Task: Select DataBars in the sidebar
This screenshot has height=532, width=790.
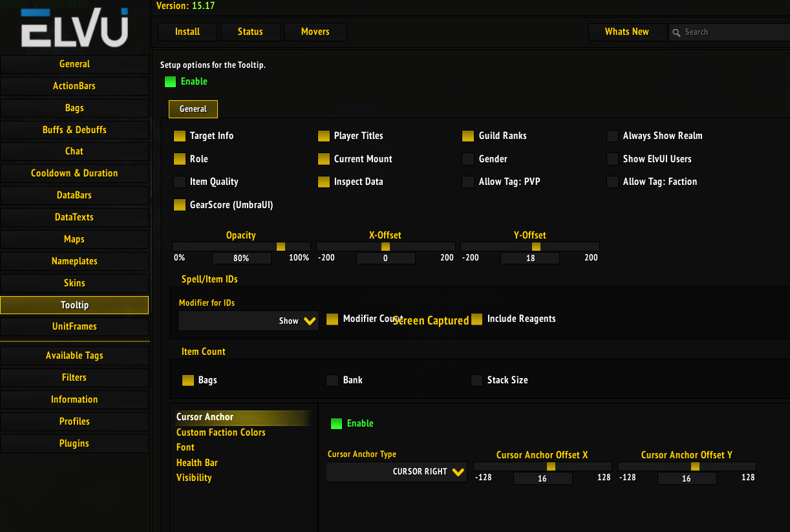Action: 74,195
